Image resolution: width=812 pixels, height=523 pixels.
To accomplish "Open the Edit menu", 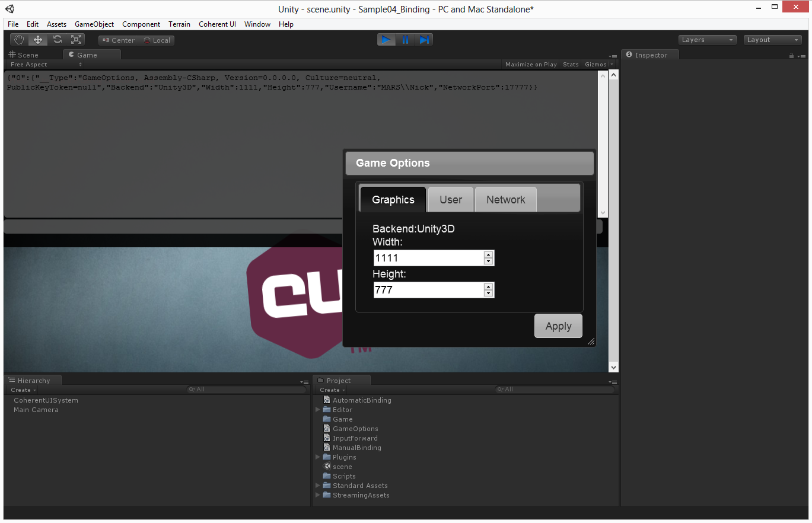I will point(33,24).
